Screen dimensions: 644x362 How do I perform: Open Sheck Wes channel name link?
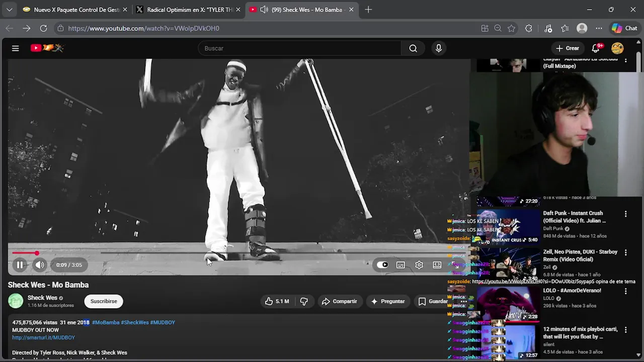coord(42,298)
